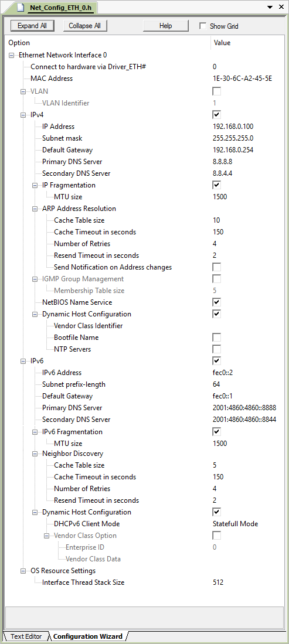Select the Configuration Wizard tab
Viewport: 289px width, 644px height.
click(x=87, y=636)
